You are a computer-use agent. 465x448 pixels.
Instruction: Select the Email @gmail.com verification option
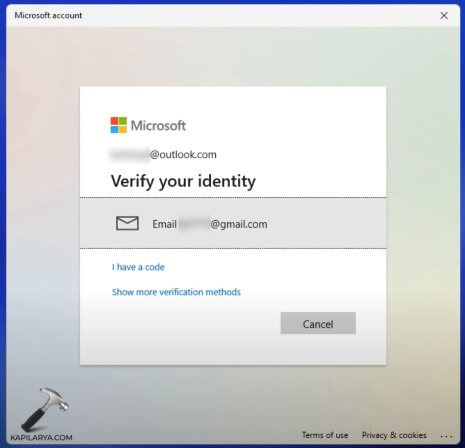tap(233, 223)
